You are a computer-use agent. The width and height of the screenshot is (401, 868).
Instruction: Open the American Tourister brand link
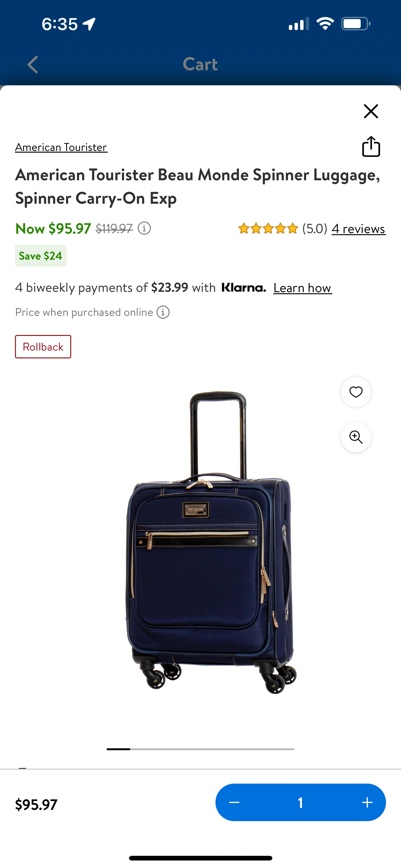point(61,147)
